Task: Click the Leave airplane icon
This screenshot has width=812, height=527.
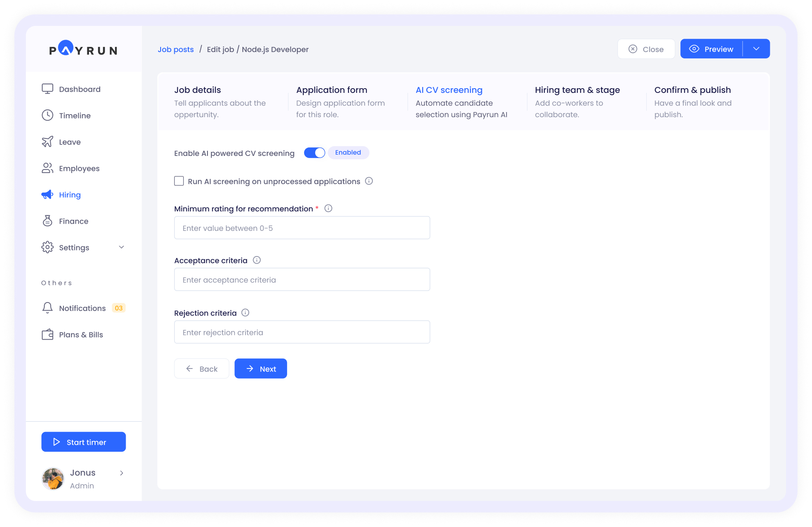Action: click(47, 142)
